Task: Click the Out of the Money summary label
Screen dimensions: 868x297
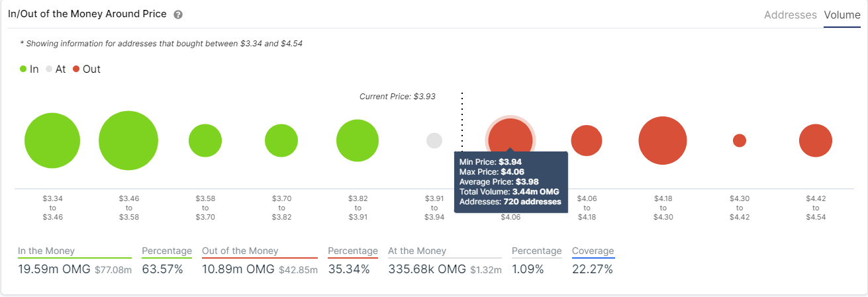Action: tap(240, 251)
